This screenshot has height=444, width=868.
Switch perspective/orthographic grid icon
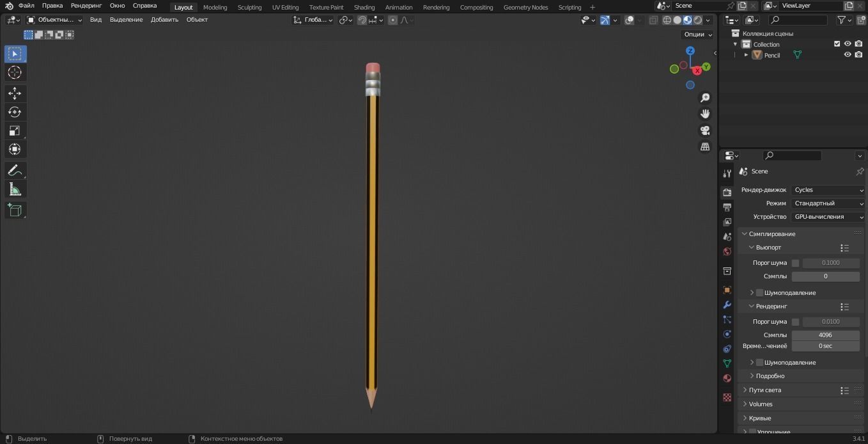point(705,147)
